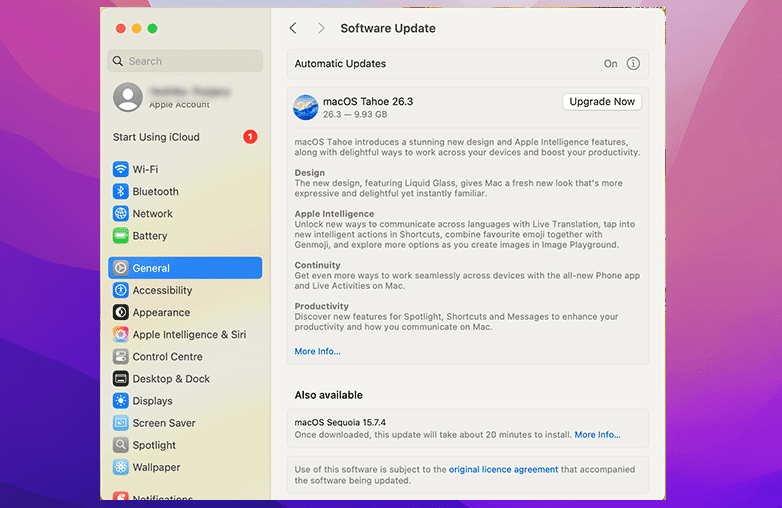Click the Productivity section heading

pos(321,306)
